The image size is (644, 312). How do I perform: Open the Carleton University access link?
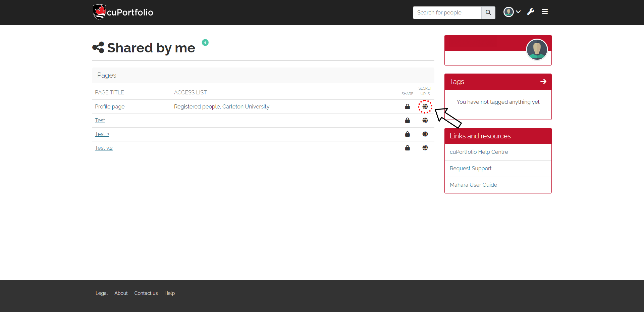pyautogui.click(x=246, y=106)
